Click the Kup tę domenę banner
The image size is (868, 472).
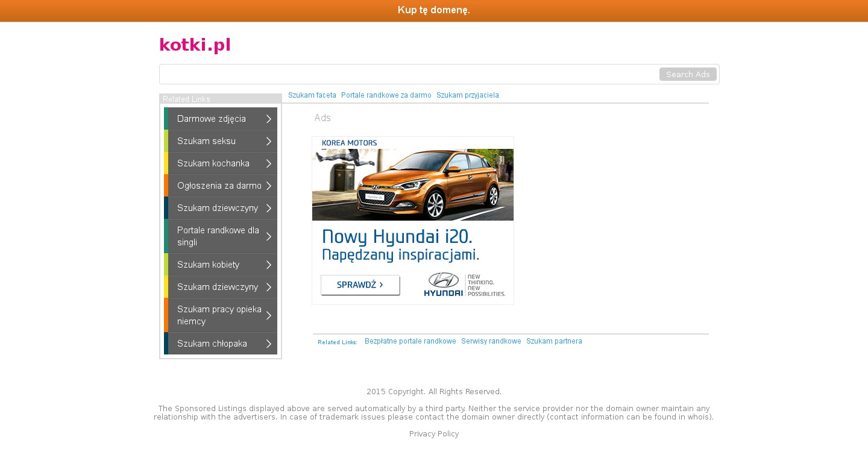(433, 10)
